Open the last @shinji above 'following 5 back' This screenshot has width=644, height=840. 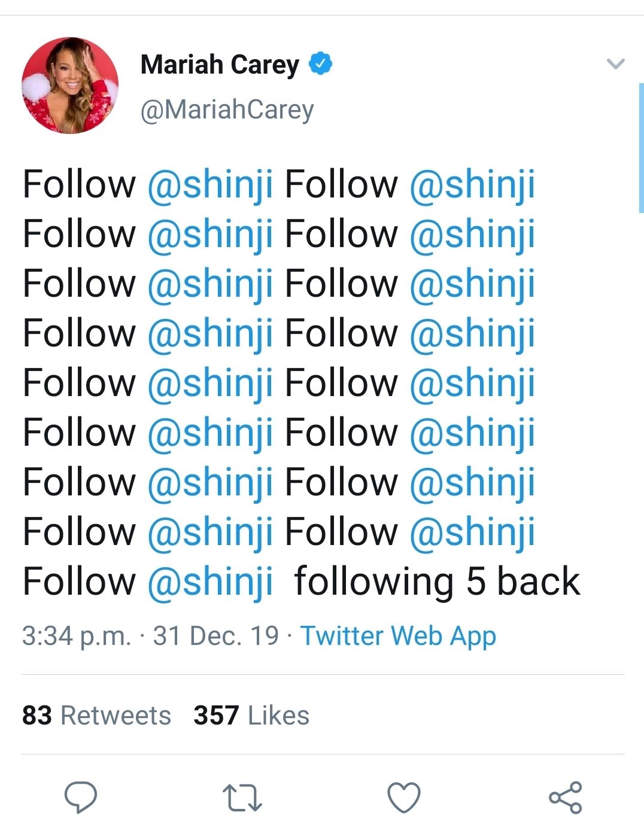pos(472,532)
